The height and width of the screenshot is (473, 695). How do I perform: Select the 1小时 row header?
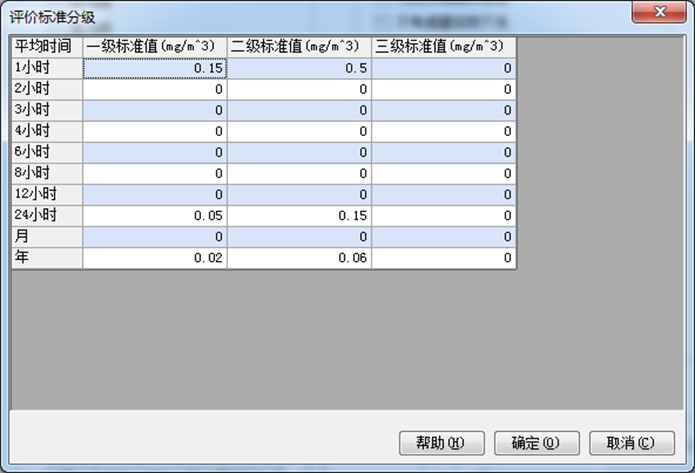pos(46,68)
